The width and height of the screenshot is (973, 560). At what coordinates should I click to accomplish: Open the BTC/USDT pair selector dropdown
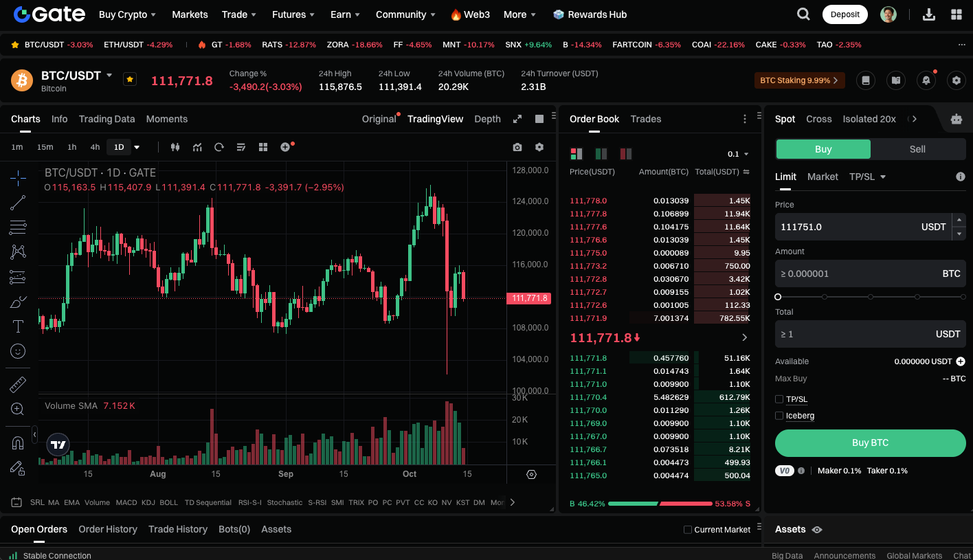click(x=109, y=76)
